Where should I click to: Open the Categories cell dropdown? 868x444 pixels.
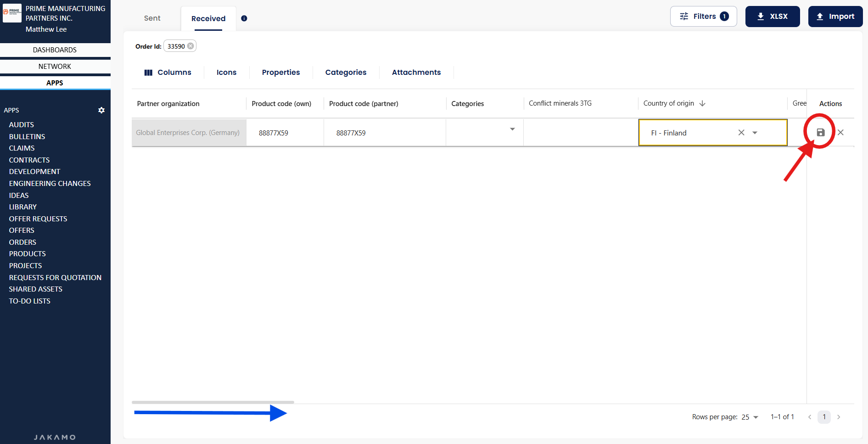coord(512,129)
